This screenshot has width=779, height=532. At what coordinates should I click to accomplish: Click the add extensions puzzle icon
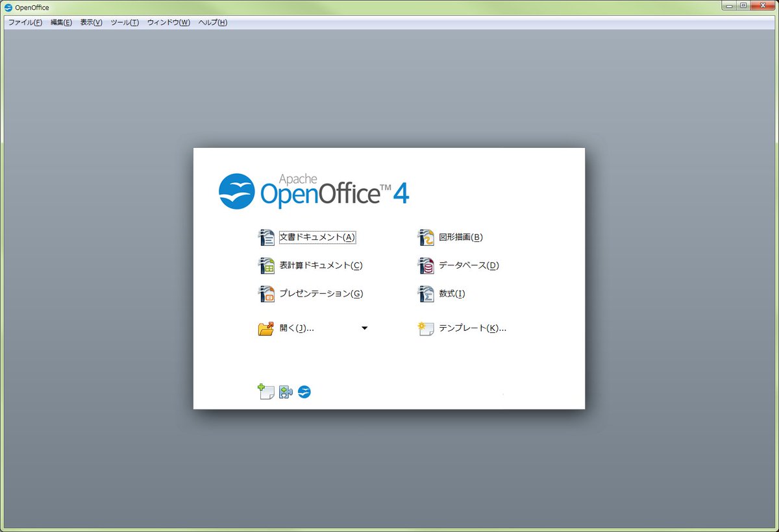[x=286, y=392]
